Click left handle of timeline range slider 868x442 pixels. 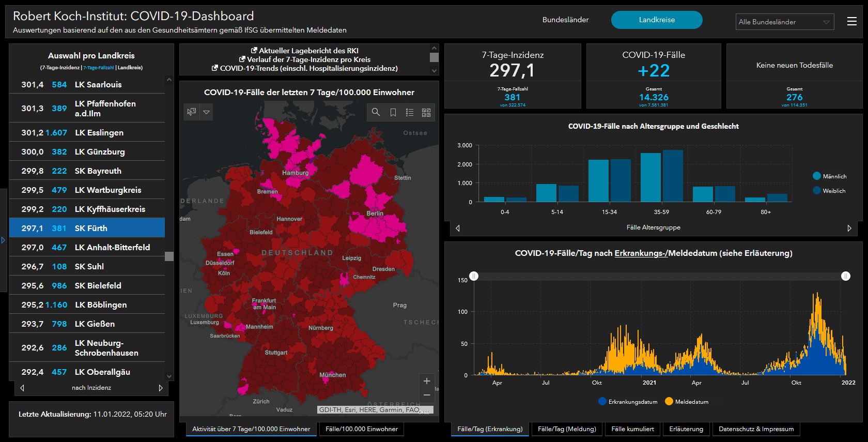click(474, 276)
